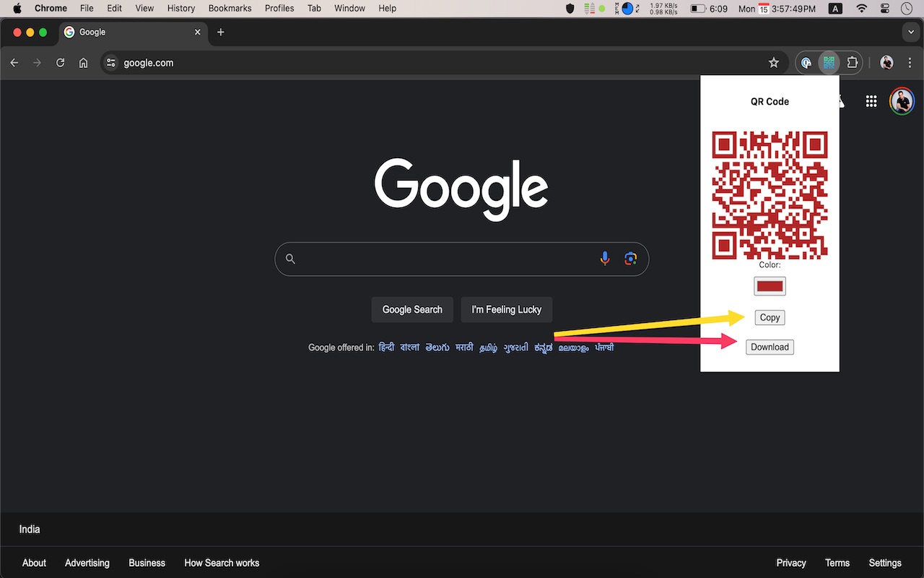Open the Apple menu
This screenshot has height=578, width=924.
click(17, 9)
